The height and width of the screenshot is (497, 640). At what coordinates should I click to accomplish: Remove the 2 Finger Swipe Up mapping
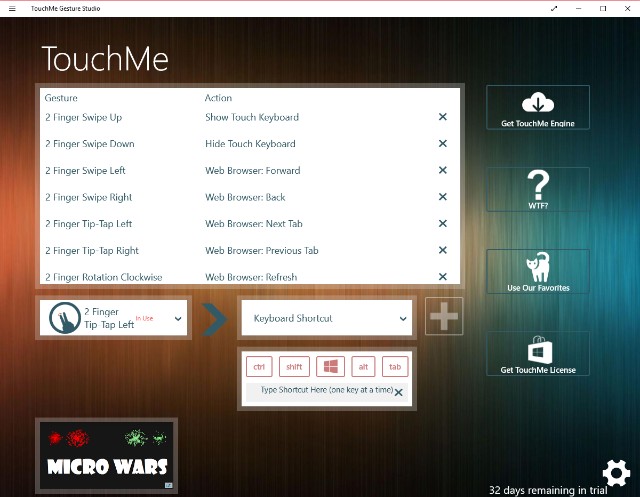coord(442,117)
